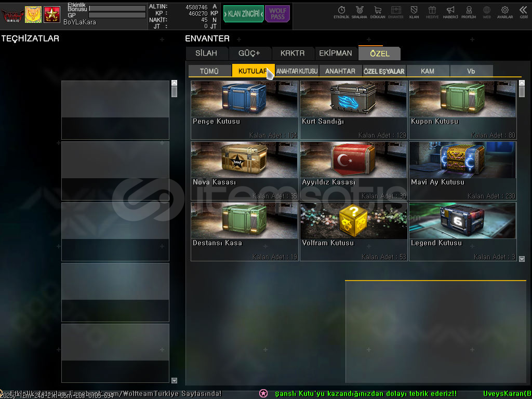Select the Volfram Kutusu question box
This screenshot has height=399, width=532.
353,231
